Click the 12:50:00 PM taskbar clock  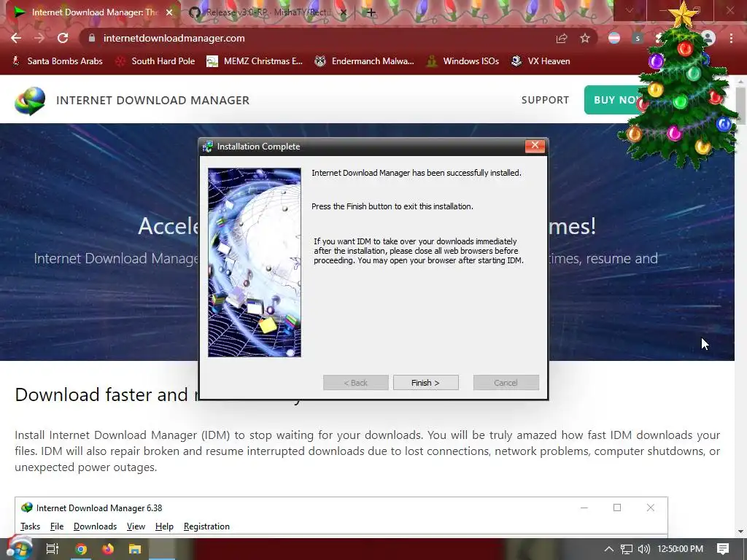[x=681, y=549]
